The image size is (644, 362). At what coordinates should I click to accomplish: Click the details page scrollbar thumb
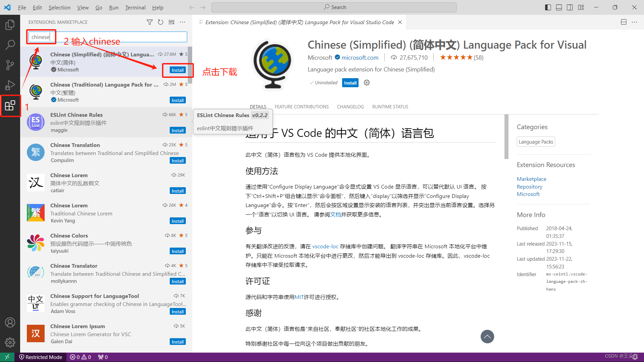click(x=506, y=137)
